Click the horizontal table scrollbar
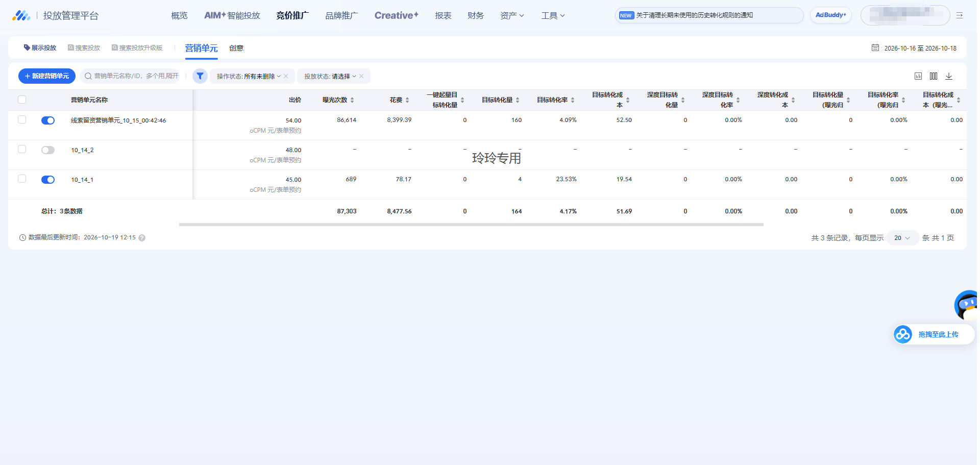980x465 pixels. point(471,225)
